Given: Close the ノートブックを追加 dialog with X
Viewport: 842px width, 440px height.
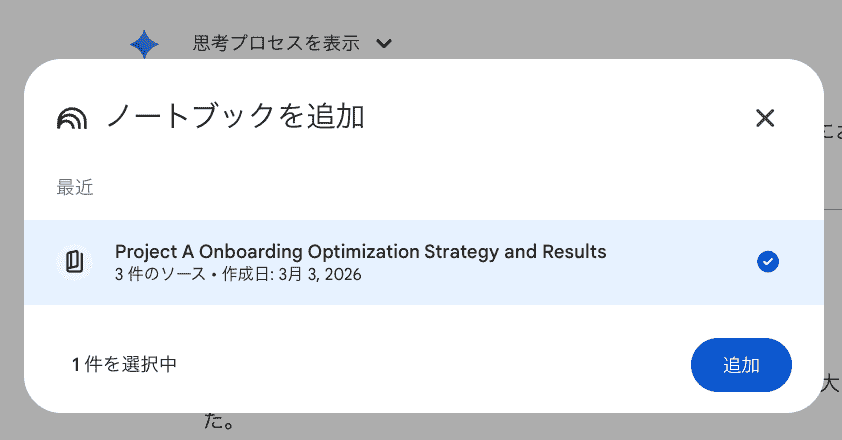Looking at the screenshot, I should 765,118.
